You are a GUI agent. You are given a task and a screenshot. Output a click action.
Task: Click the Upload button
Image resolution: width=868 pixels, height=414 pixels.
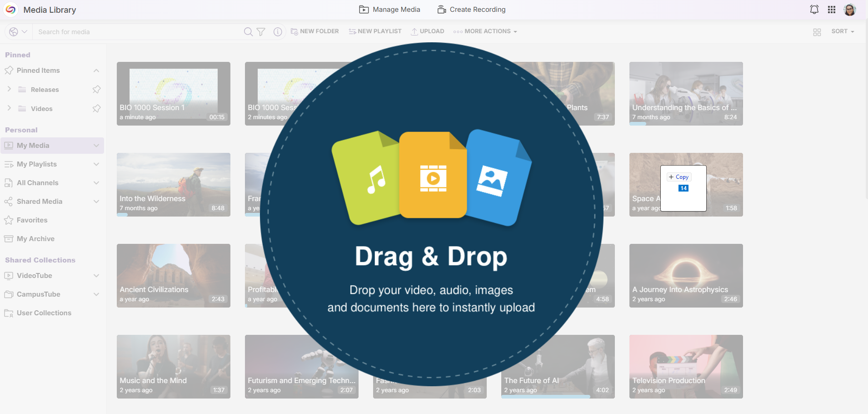(428, 31)
